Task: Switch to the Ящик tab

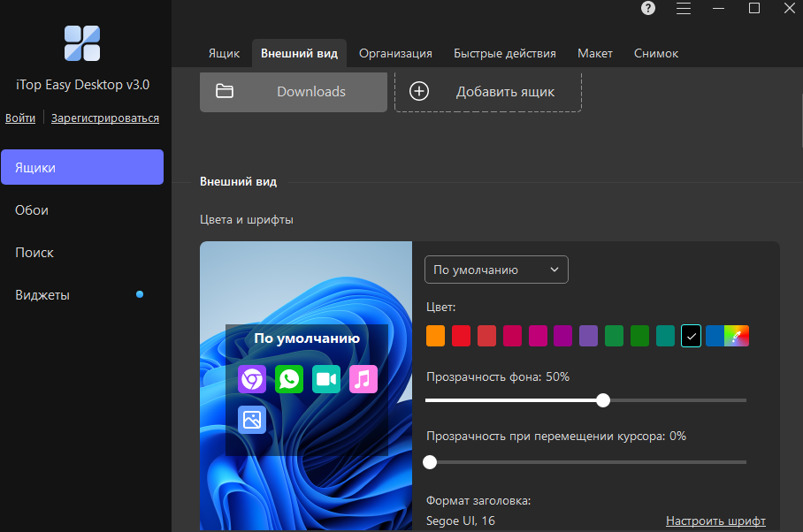Action: [224, 53]
